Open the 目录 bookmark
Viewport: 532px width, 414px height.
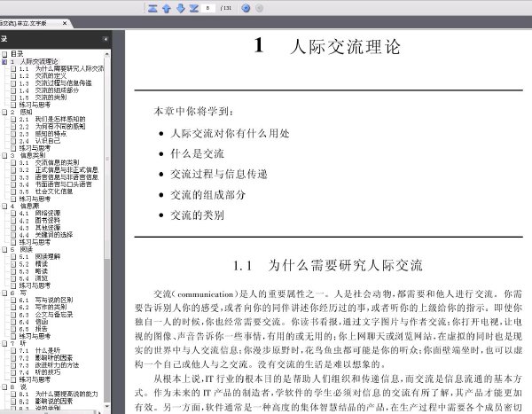pyautogui.click(x=17, y=54)
